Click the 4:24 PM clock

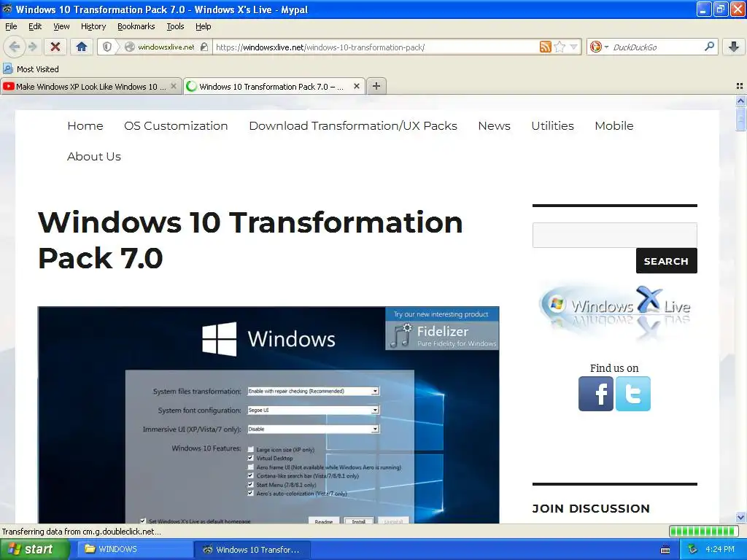click(720, 550)
